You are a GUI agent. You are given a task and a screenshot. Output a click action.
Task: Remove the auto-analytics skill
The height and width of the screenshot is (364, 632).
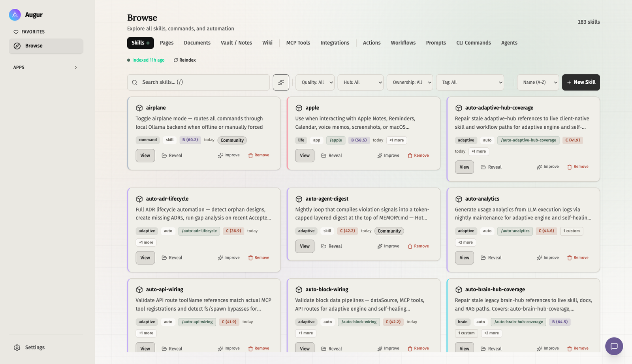tap(578, 257)
